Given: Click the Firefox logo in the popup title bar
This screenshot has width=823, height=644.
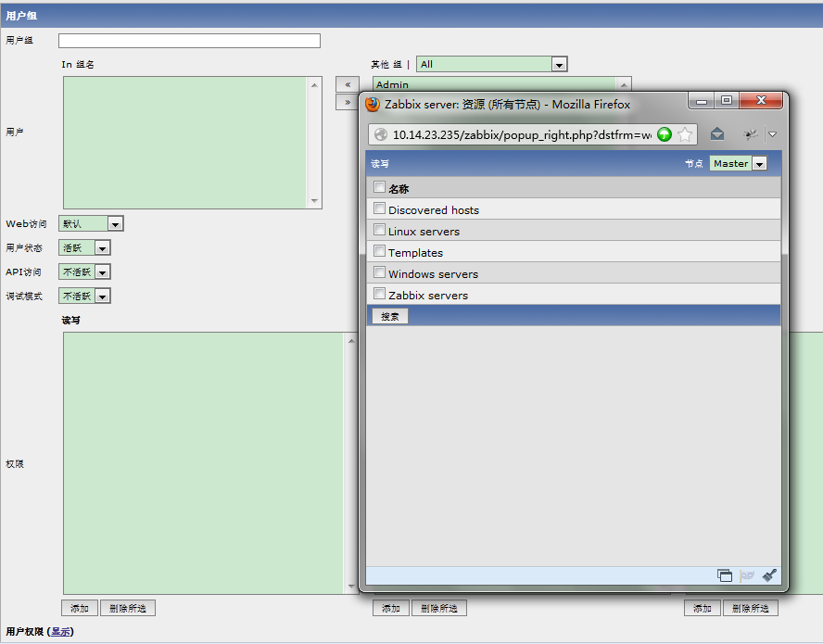Looking at the screenshot, I should 373,104.
